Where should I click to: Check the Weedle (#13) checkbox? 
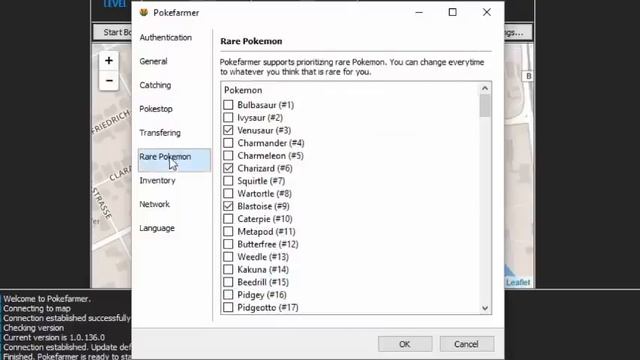(x=228, y=257)
